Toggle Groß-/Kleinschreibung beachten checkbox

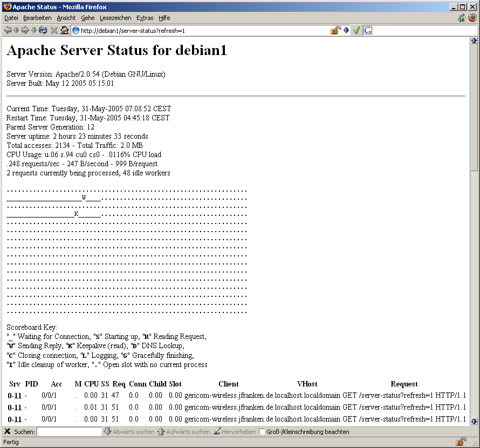[262, 432]
